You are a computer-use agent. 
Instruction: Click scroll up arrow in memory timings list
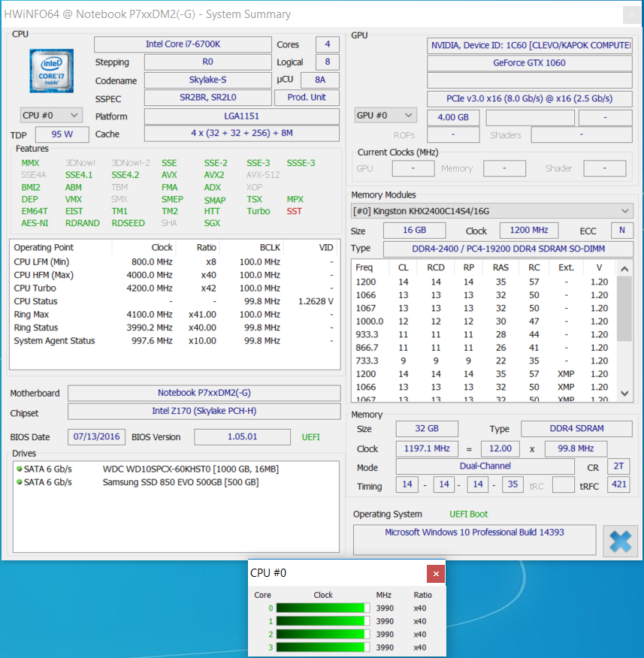(x=624, y=269)
